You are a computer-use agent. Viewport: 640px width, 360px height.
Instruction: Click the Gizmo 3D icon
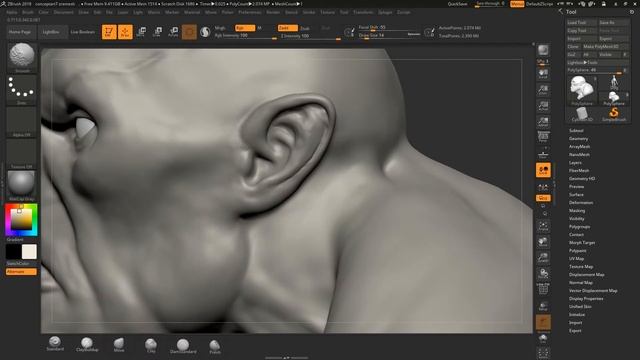click(189, 32)
